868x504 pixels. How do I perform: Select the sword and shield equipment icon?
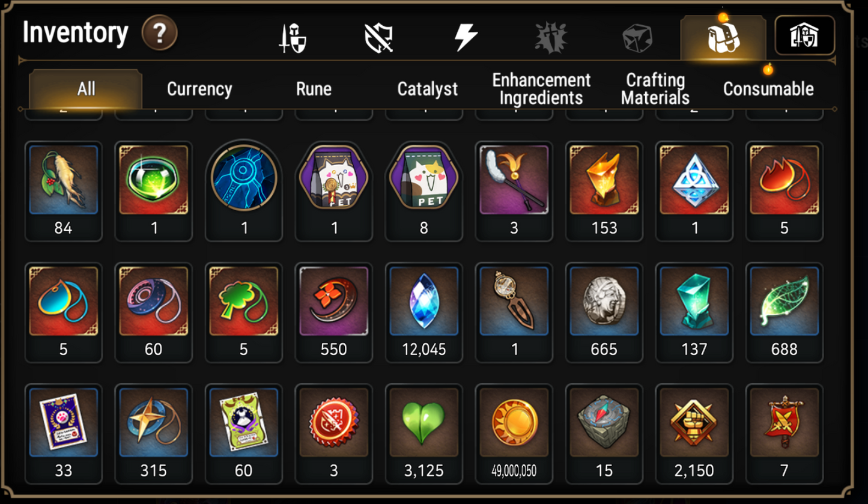tap(292, 38)
